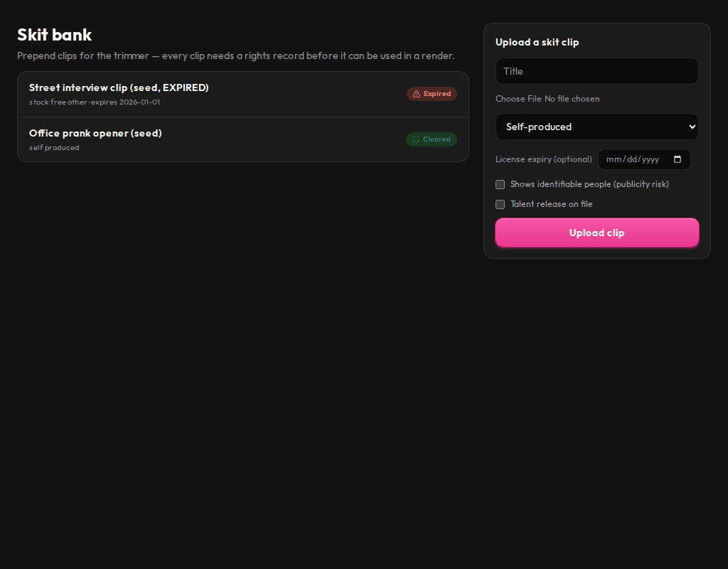Click the 'No file chosen' text

(x=572, y=99)
